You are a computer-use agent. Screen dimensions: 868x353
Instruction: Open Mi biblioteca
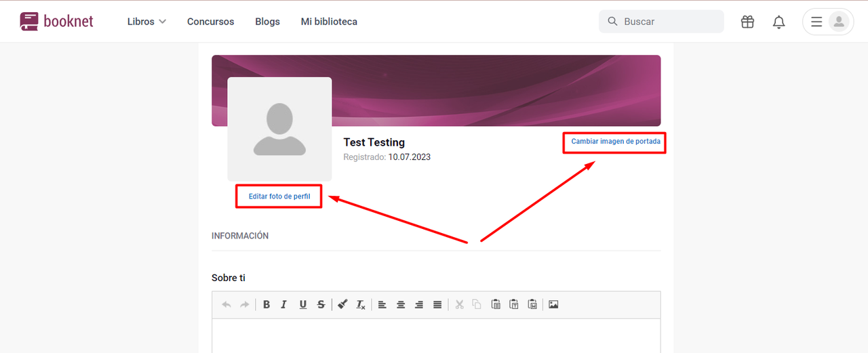[329, 22]
